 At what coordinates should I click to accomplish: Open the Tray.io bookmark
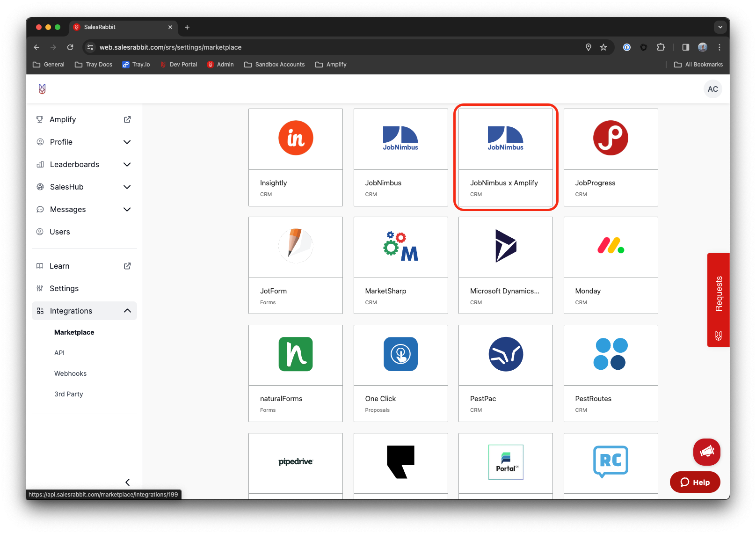click(136, 65)
